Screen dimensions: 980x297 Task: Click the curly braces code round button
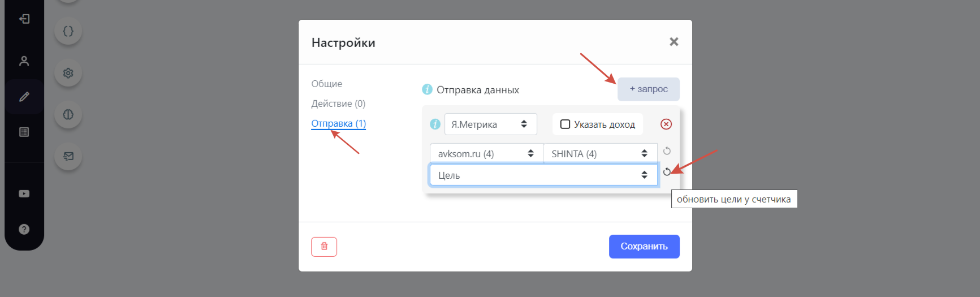pyautogui.click(x=68, y=31)
